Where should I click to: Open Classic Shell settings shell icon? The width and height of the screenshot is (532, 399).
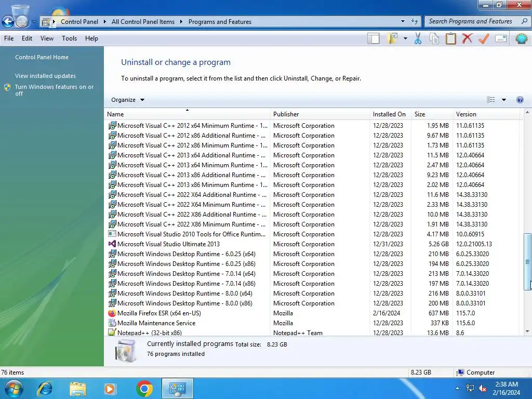click(x=521, y=38)
